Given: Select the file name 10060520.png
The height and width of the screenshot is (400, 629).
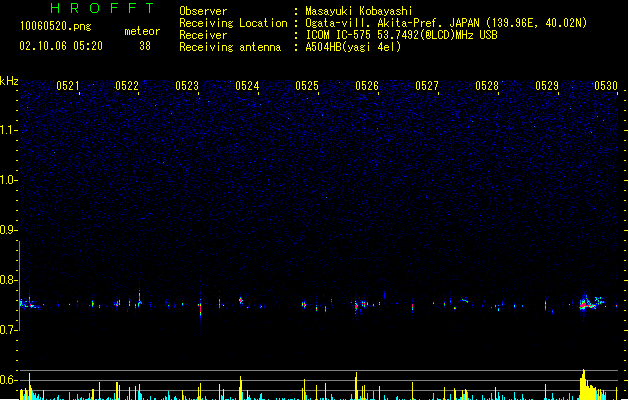Looking at the screenshot, I should (55, 26).
